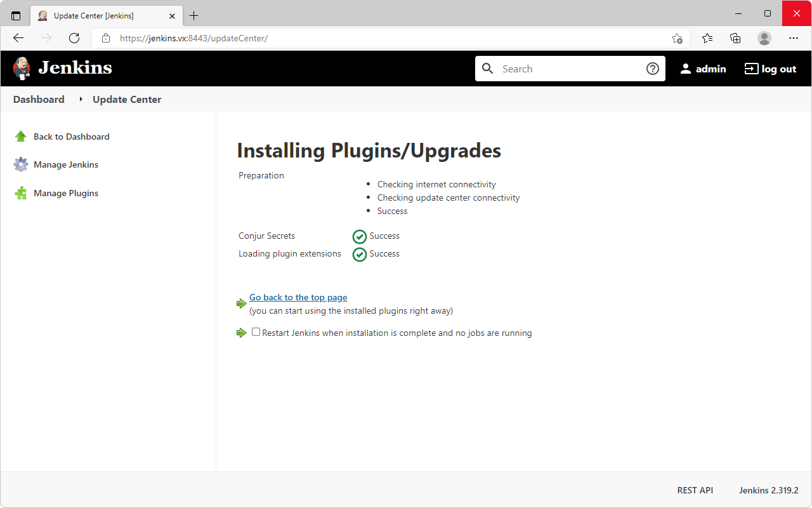The height and width of the screenshot is (508, 812).
Task: Focus the Jenkins Search field
Action: (x=570, y=69)
